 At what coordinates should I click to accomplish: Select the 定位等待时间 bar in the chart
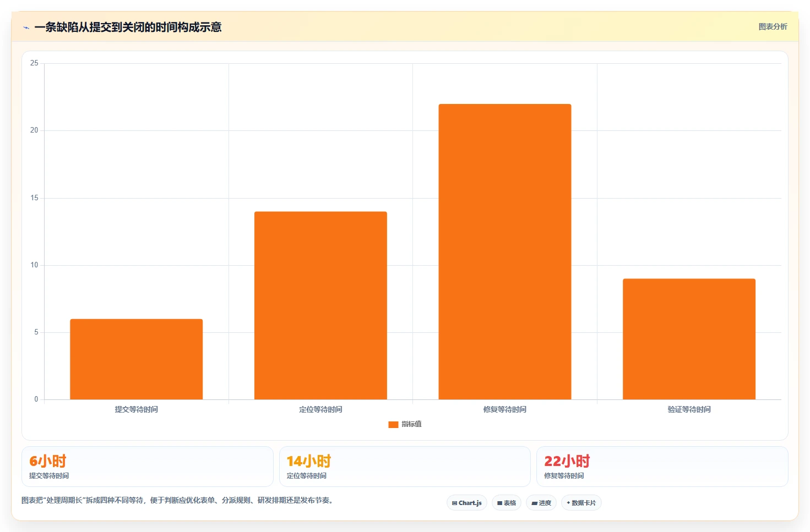(x=320, y=305)
